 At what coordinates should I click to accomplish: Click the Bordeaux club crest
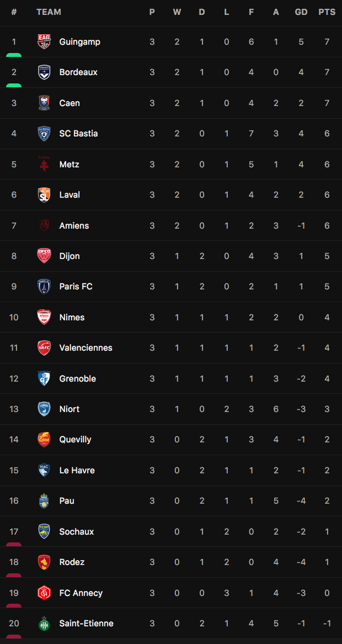[44, 72]
